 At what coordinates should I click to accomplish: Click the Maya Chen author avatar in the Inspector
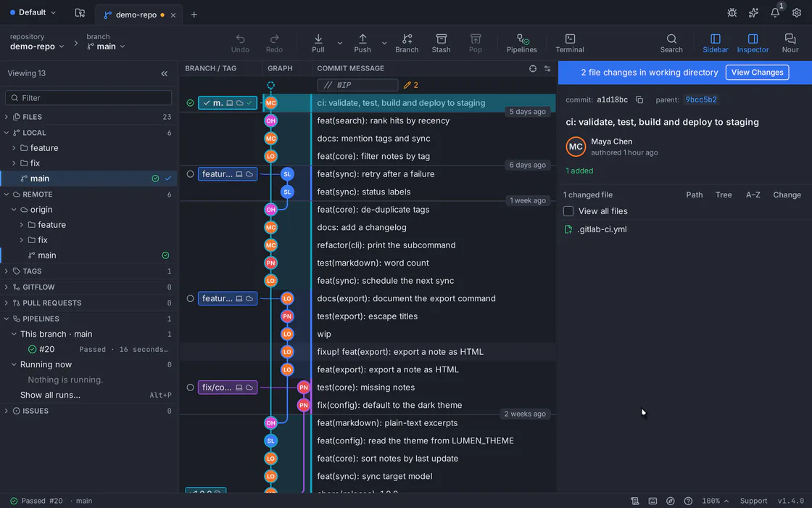(576, 147)
